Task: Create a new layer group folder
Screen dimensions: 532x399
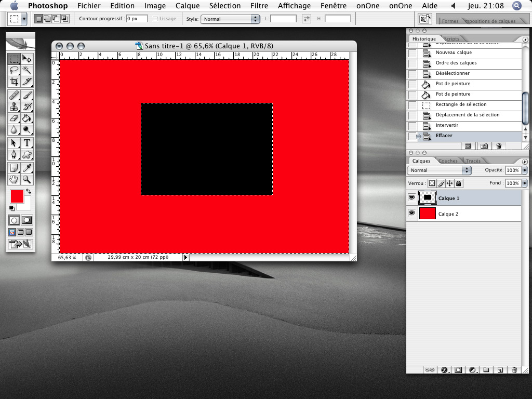Action: (486, 370)
